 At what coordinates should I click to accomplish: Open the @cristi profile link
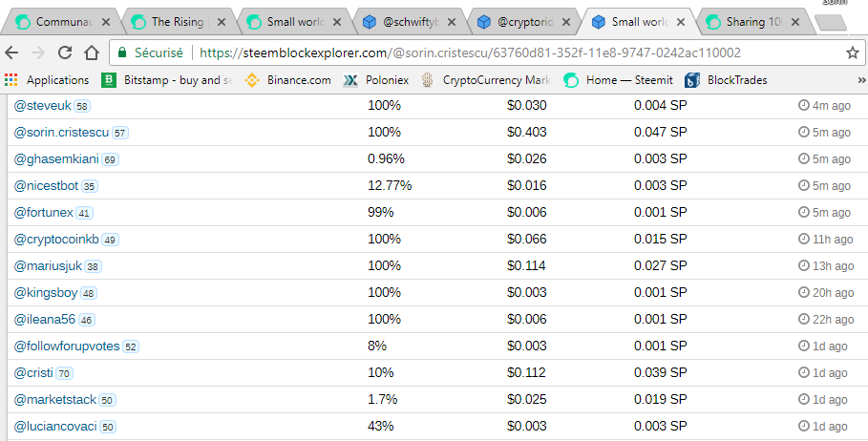pyautogui.click(x=33, y=373)
